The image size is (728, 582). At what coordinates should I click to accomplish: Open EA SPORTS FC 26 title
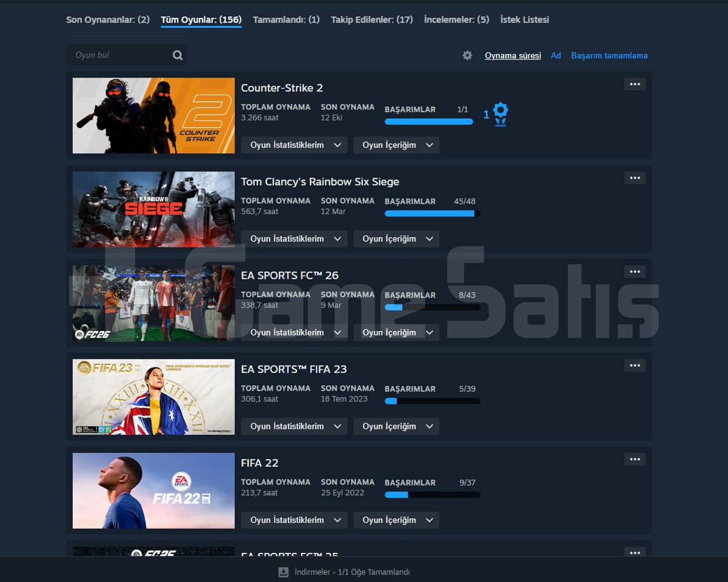[x=289, y=275]
